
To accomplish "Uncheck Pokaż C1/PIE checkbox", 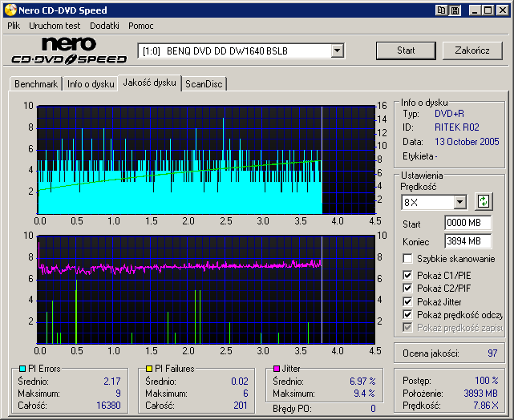I will [407, 275].
